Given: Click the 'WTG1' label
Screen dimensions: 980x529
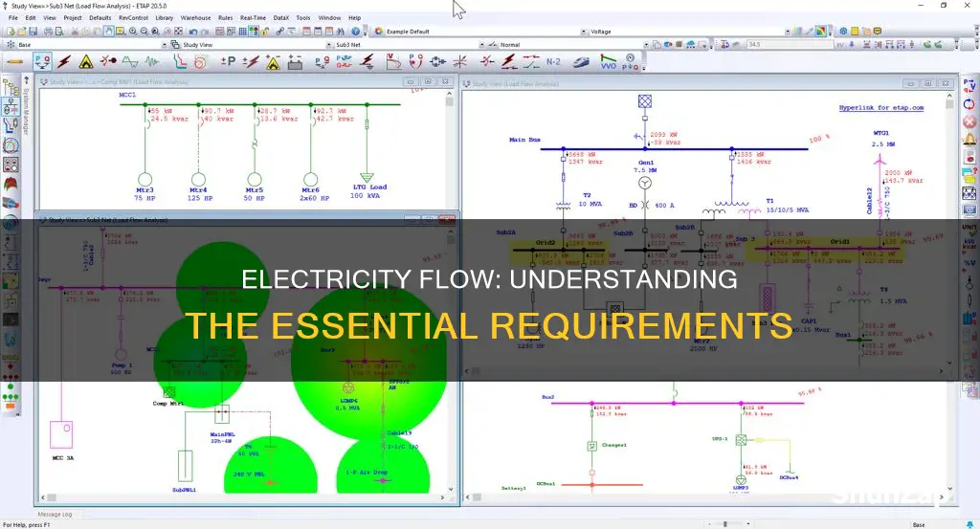Looking at the screenshot, I should coord(881,133).
